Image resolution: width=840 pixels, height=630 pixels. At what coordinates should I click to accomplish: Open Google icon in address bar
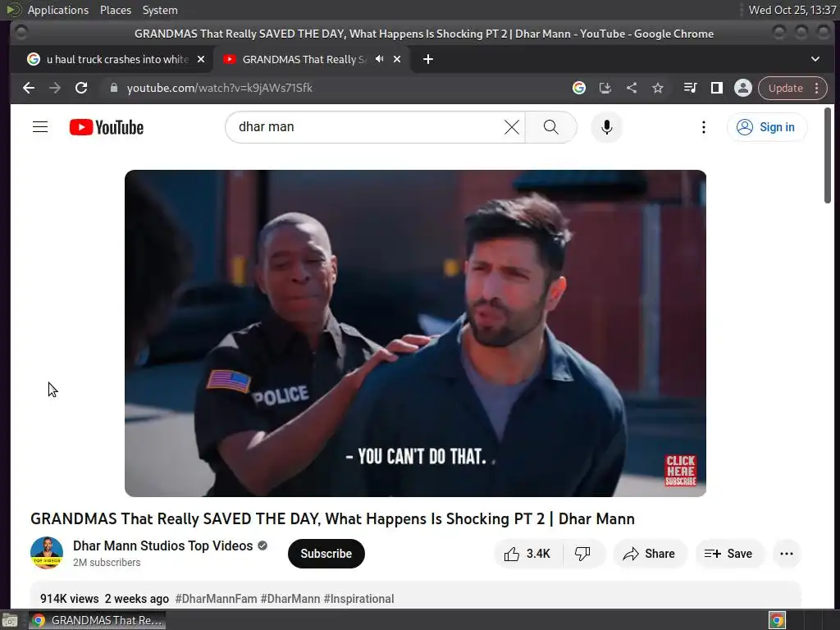coord(578,88)
